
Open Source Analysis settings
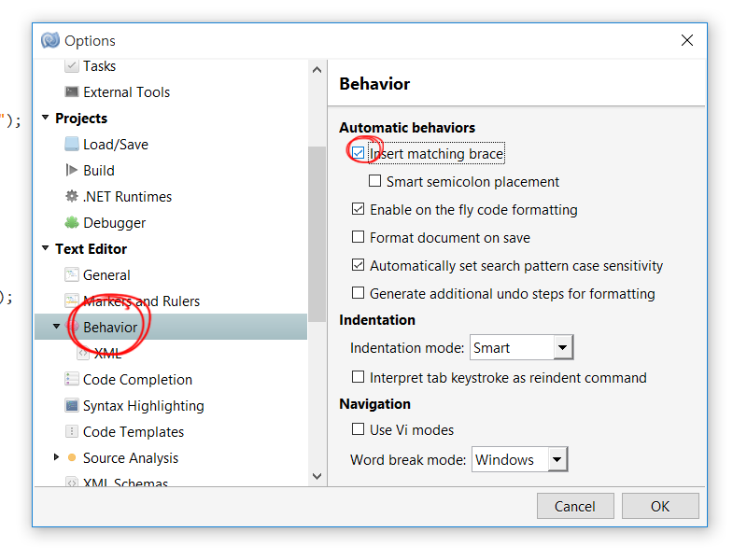point(131,458)
